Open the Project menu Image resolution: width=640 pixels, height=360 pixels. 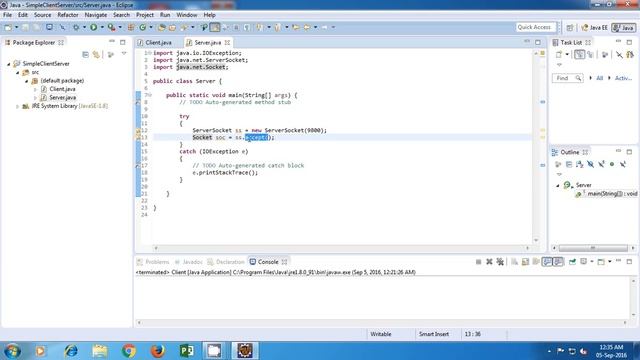(145, 15)
